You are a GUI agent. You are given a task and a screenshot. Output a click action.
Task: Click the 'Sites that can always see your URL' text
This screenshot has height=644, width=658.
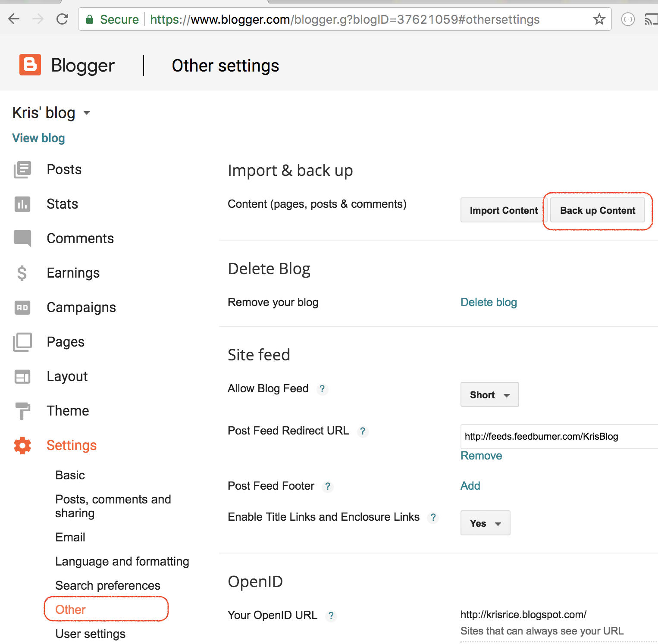coord(542,631)
